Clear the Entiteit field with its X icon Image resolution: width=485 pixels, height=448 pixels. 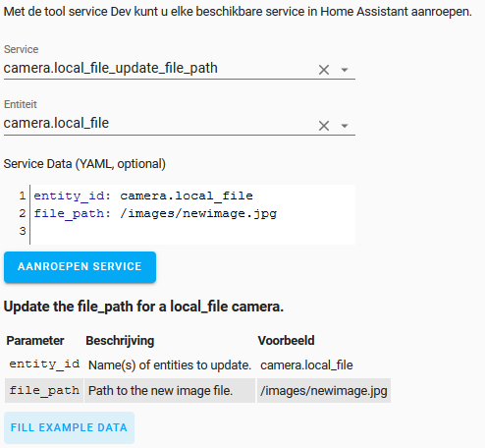click(x=324, y=126)
